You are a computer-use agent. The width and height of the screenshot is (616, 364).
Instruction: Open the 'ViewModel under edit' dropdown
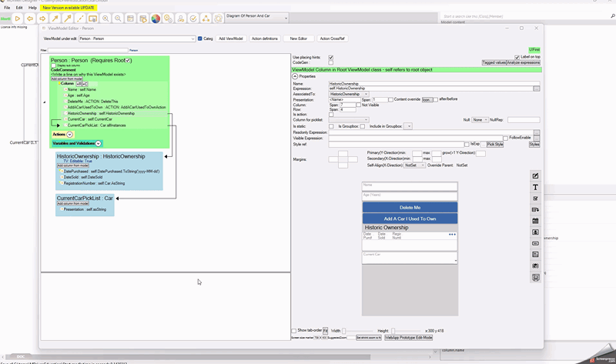coord(193,38)
